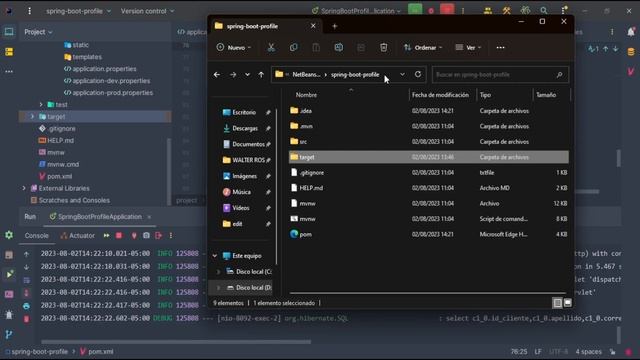Click NetBeans breadcrumb in address bar
Image resolution: width=640 pixels, height=360 pixels.
(306, 75)
